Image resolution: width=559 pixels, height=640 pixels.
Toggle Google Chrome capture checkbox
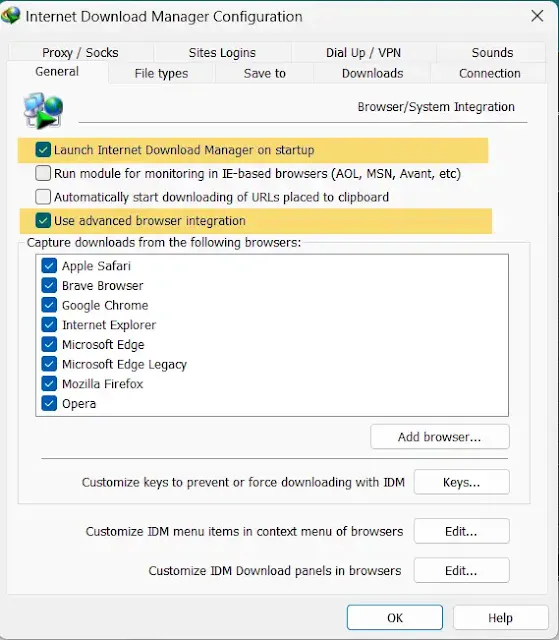click(49, 305)
